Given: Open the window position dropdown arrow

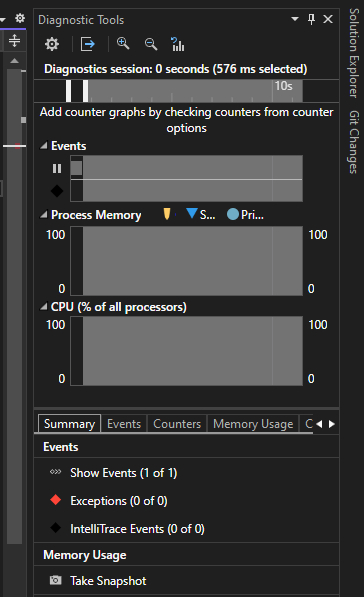Looking at the screenshot, I should coord(295,19).
